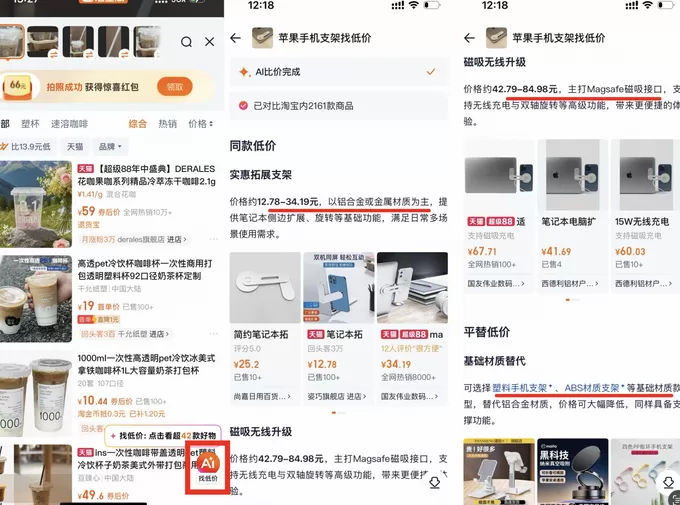Visit 尚嘉日用百货 store link
Viewport: 680px width, 505px height.
pyautogui.click(x=262, y=396)
